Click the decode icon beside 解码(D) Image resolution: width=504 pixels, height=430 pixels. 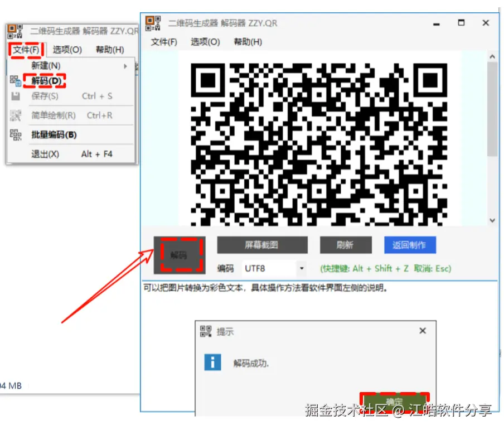[16, 81]
